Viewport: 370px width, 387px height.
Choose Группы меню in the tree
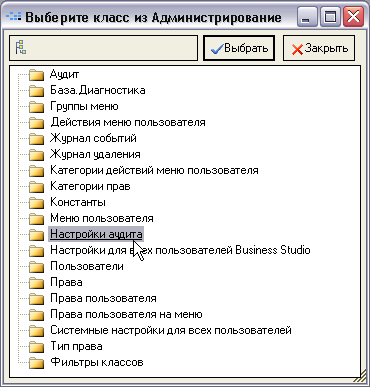[x=84, y=106]
